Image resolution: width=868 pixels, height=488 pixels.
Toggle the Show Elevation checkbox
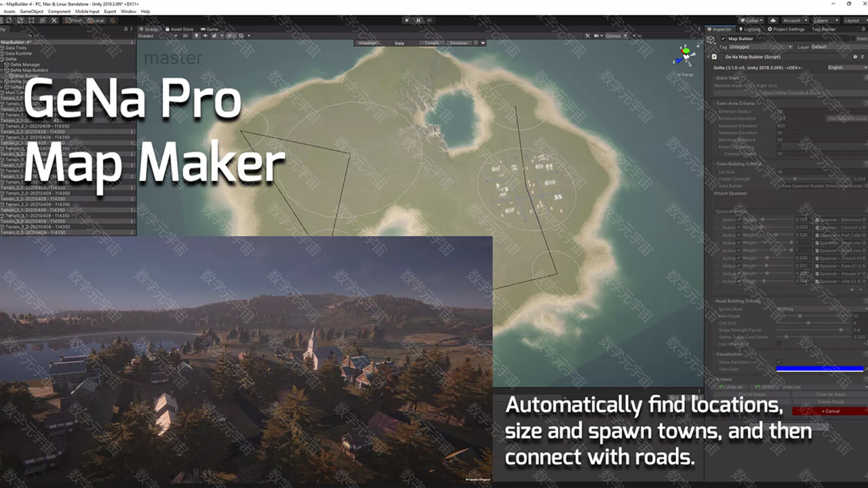[778, 362]
